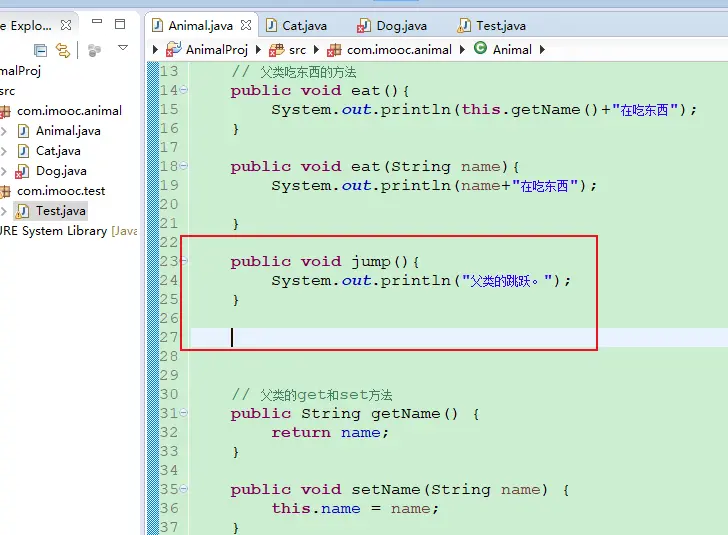Maximize the Package Explorer panel
The image size is (728, 535).
(120, 24)
